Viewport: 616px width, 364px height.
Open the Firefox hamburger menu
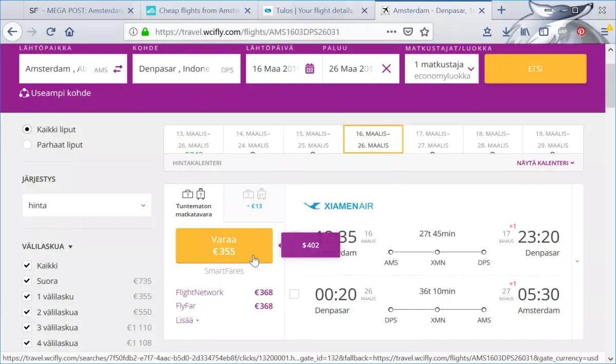coord(605,32)
